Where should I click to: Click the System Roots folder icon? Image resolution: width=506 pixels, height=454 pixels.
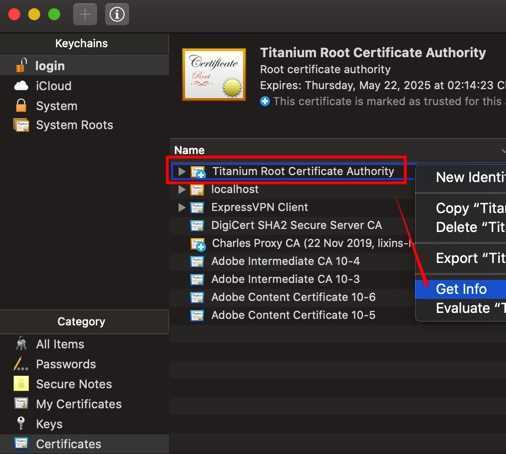[x=21, y=125]
